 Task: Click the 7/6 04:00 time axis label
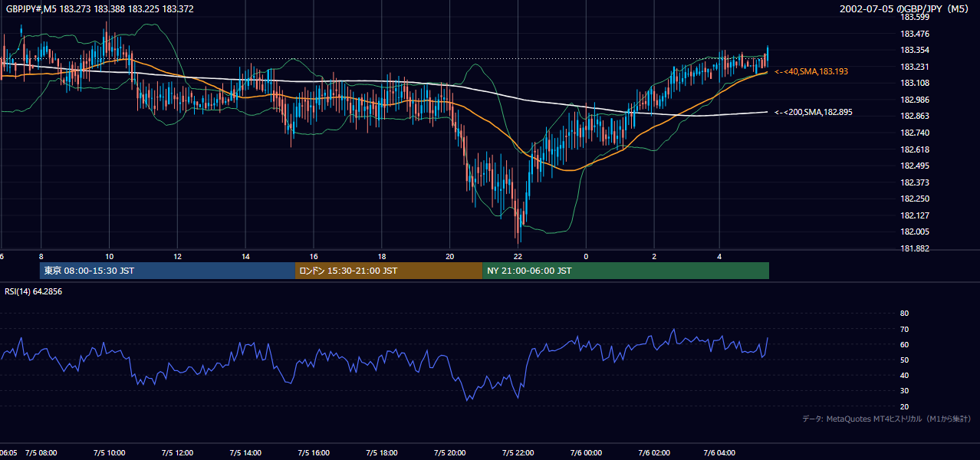tap(719, 452)
